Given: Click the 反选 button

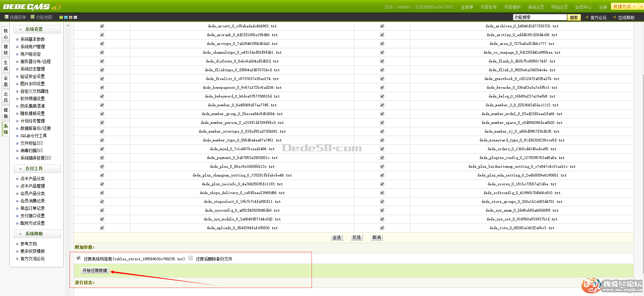Looking at the screenshot, I should [x=357, y=238].
